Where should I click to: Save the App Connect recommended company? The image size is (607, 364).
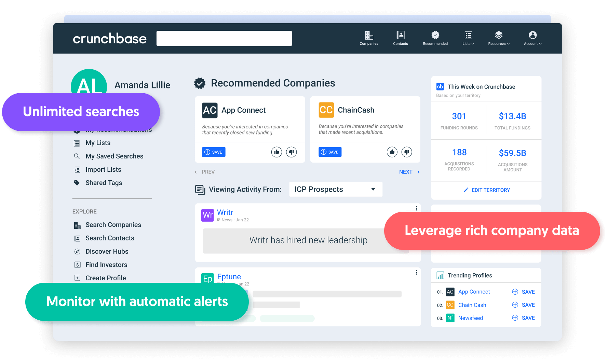[214, 152]
